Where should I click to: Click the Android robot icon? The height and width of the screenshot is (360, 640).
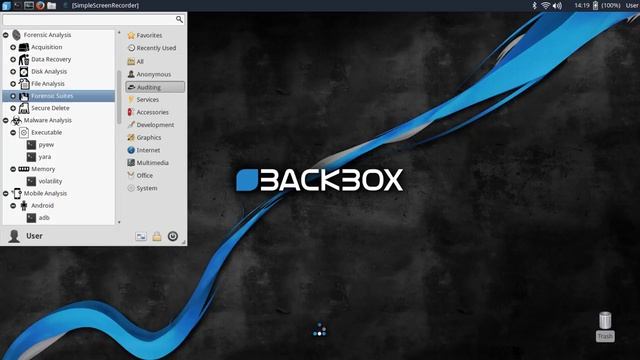[x=24, y=206]
